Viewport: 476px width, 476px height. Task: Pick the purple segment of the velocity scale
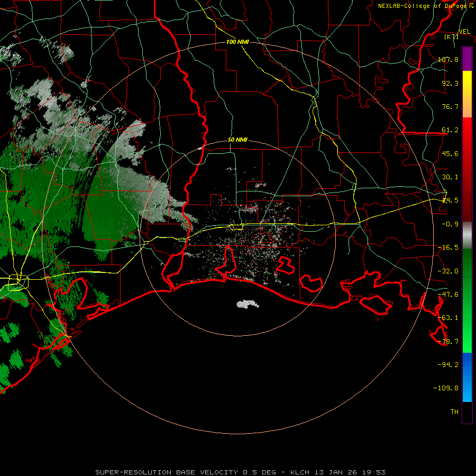pos(467,59)
